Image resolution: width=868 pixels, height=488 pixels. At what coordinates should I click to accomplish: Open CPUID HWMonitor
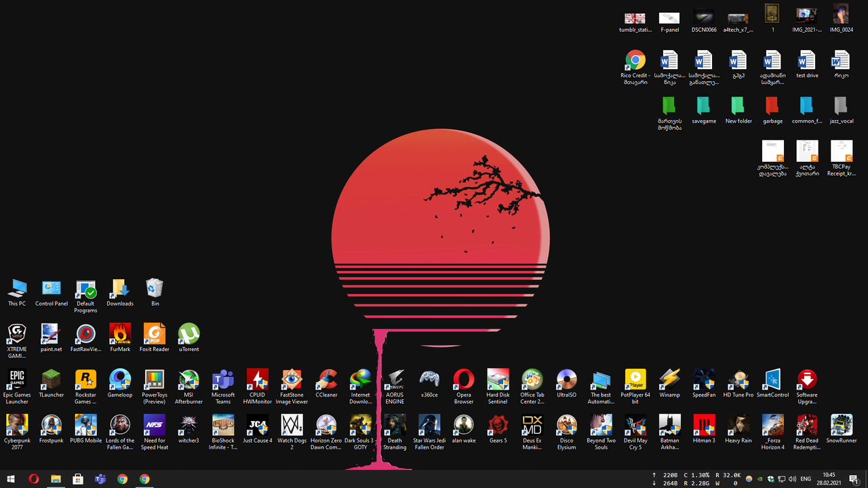point(257,382)
